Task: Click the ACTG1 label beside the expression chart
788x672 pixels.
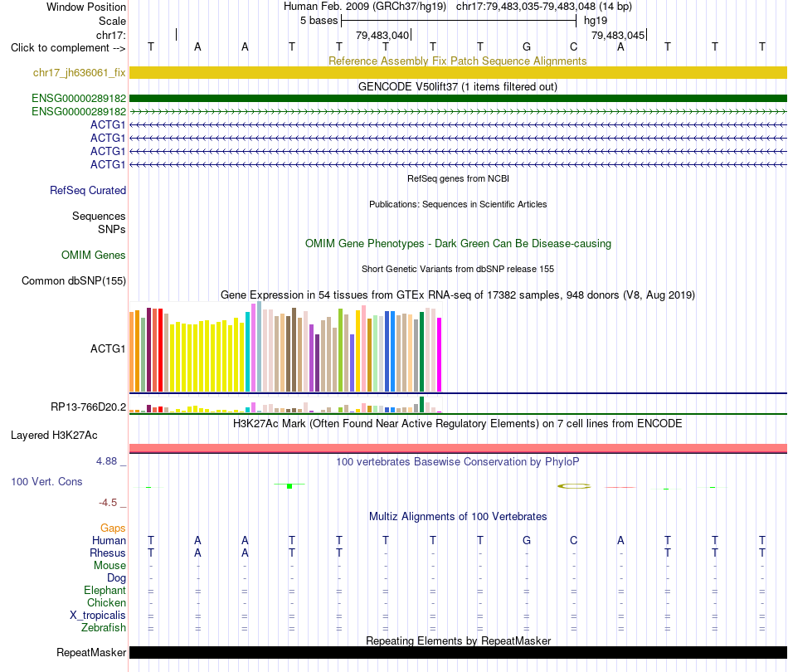Action: tap(108, 348)
